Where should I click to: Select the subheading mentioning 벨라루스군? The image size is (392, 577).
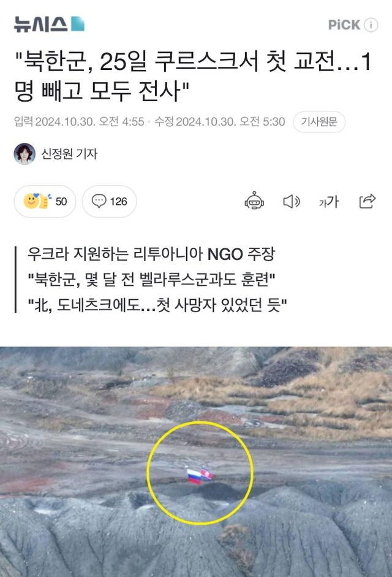tap(151, 279)
